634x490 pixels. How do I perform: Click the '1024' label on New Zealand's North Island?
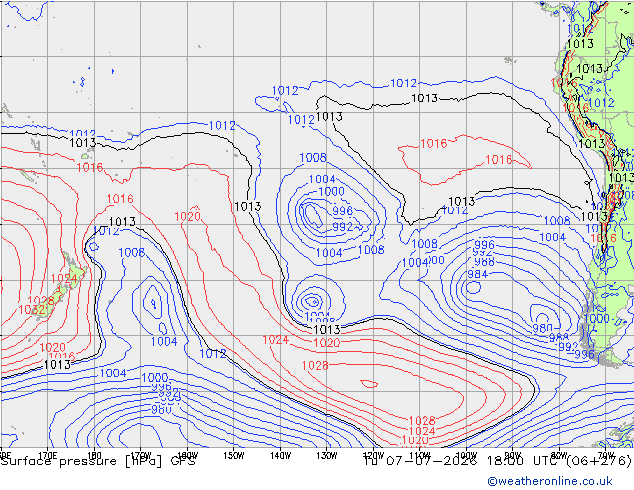(64, 279)
